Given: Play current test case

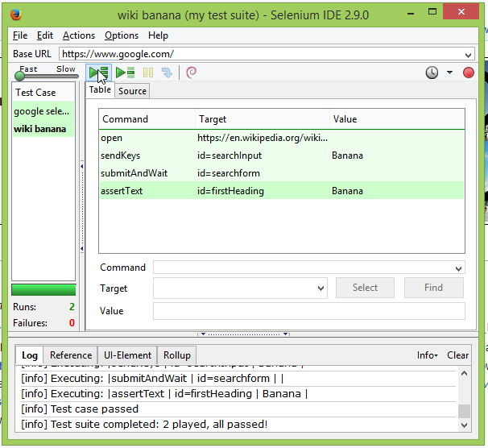Looking at the screenshot, I should 125,73.
